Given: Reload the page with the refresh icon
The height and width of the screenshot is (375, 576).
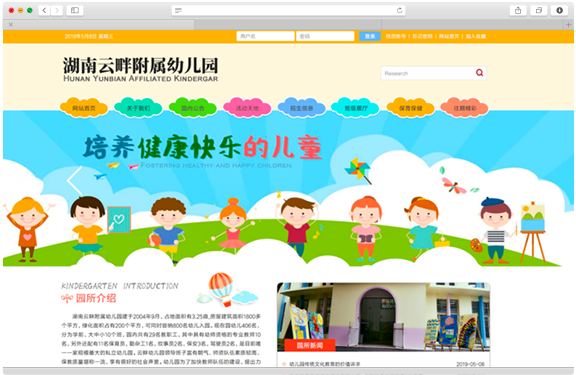Looking at the screenshot, I should pyautogui.click(x=399, y=10).
